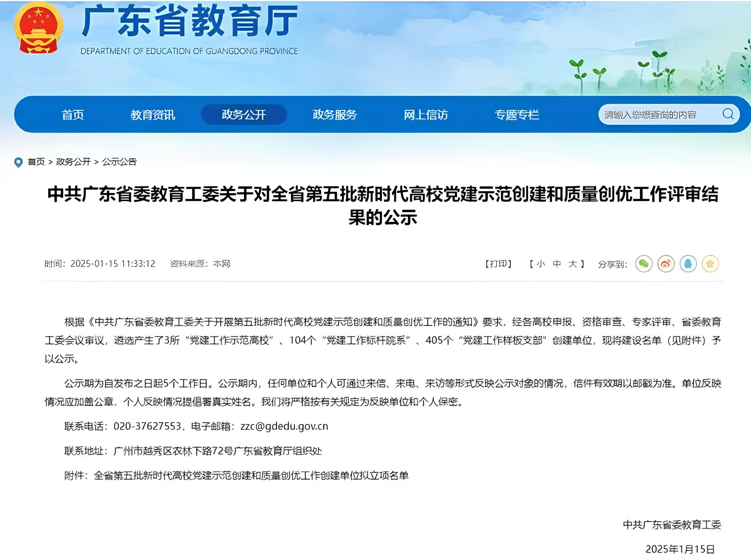Open the 专题专栏 menu item

tap(517, 115)
